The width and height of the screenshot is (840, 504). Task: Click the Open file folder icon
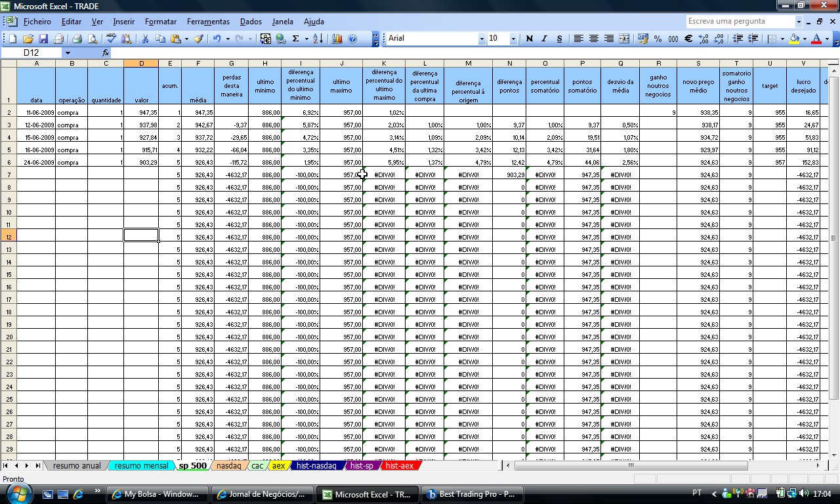coord(28,39)
